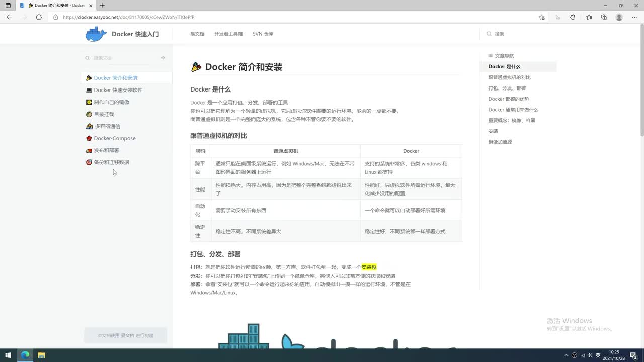The image size is (644, 362).
Task: Open network status tray icon
Action: [x=582, y=355]
